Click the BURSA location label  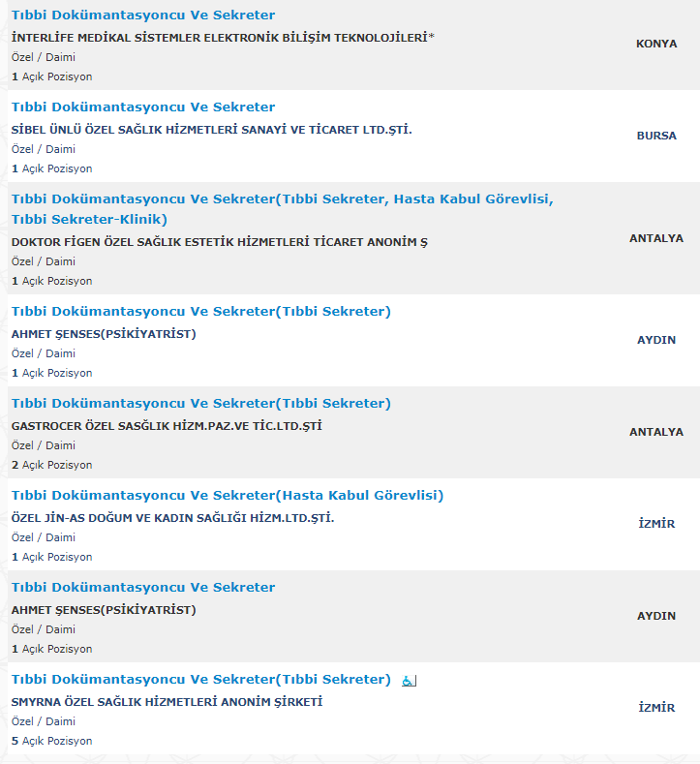656,136
